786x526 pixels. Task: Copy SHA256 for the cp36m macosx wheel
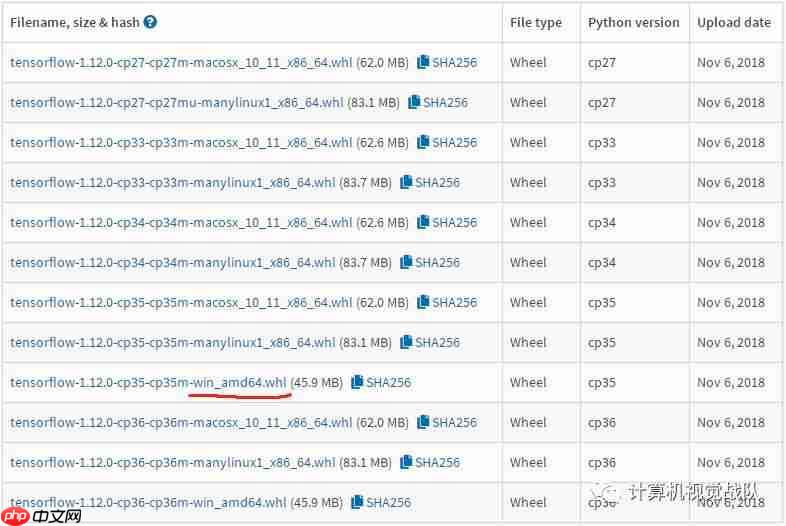point(447,423)
